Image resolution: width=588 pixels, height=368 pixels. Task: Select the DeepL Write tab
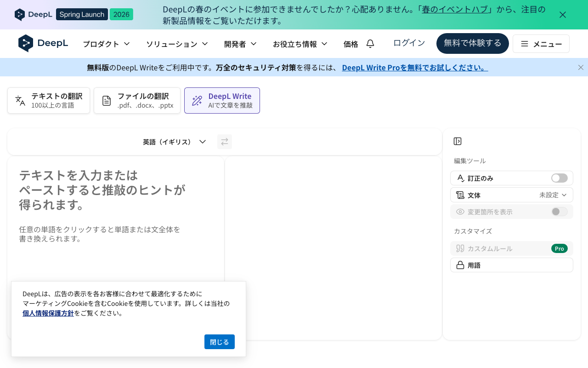point(222,100)
